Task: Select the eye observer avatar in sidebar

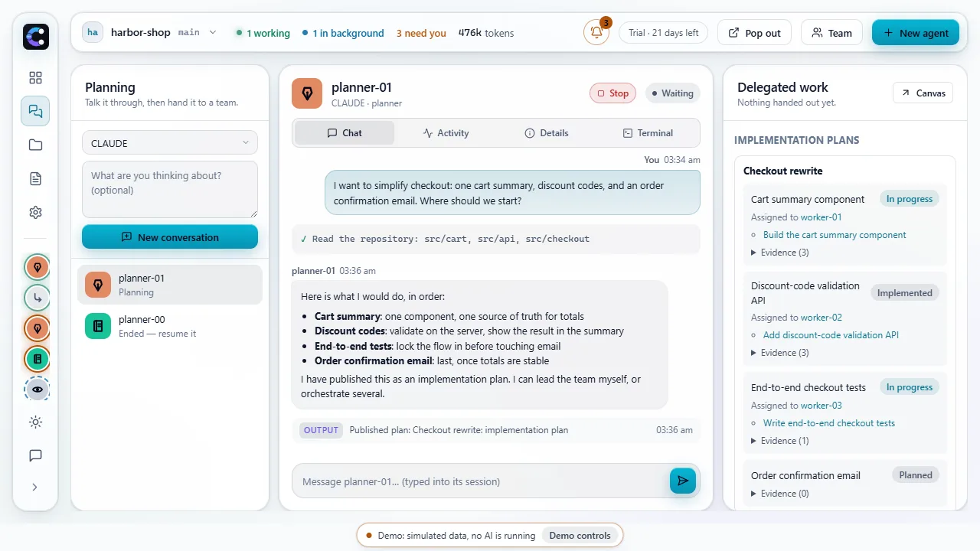Action: click(x=37, y=389)
